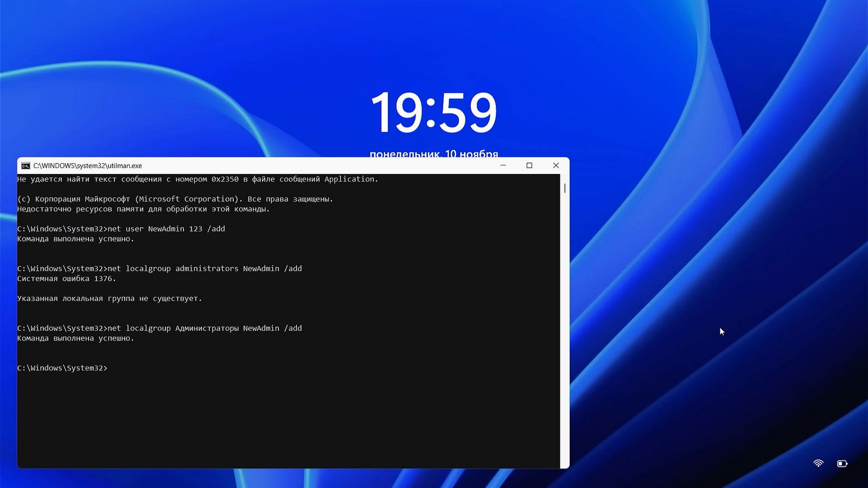This screenshot has height=488, width=868.
Task: Click the "Системная ошибка 1376." error line
Action: [x=67, y=279]
